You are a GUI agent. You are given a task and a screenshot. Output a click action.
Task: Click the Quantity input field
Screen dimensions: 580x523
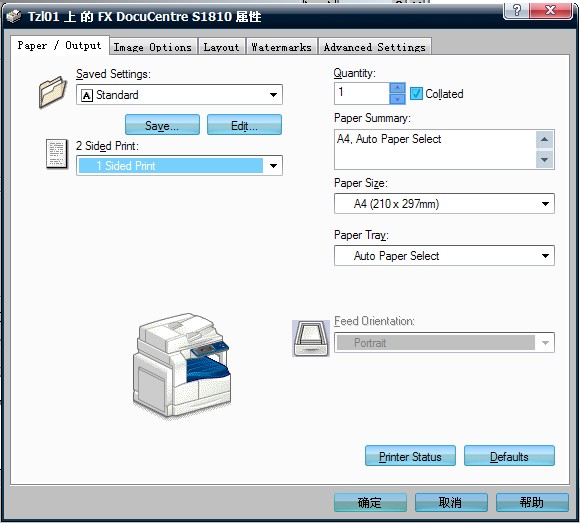[x=362, y=94]
